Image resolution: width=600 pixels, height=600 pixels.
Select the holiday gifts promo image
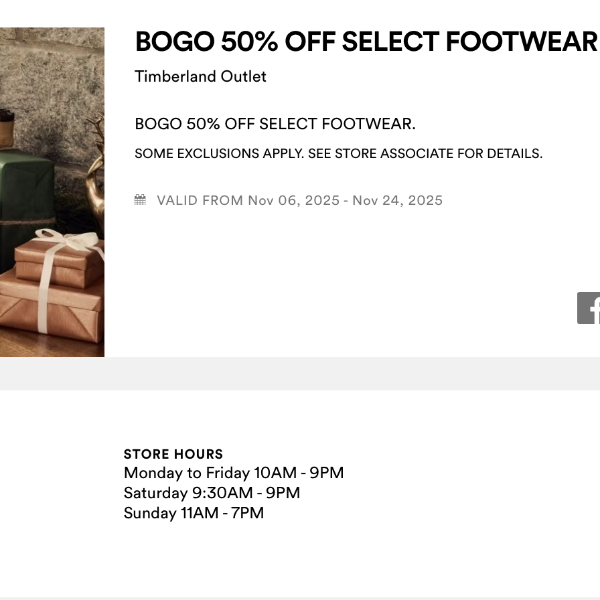[x=52, y=192]
